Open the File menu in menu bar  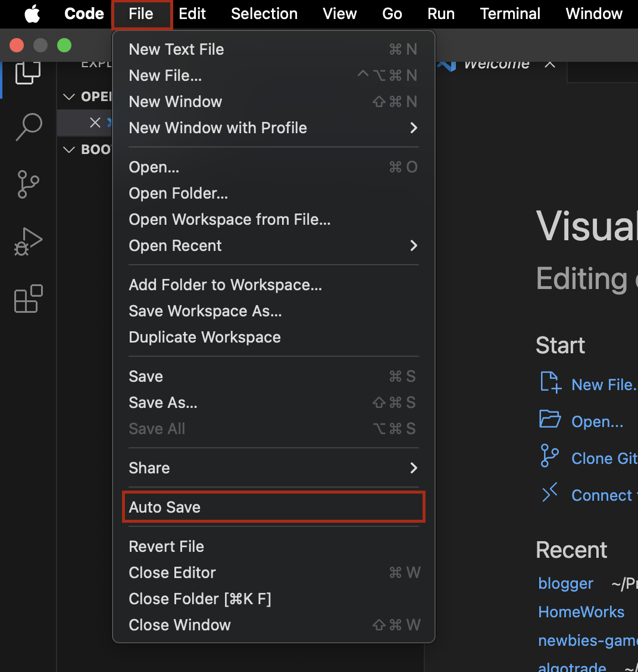tap(141, 14)
